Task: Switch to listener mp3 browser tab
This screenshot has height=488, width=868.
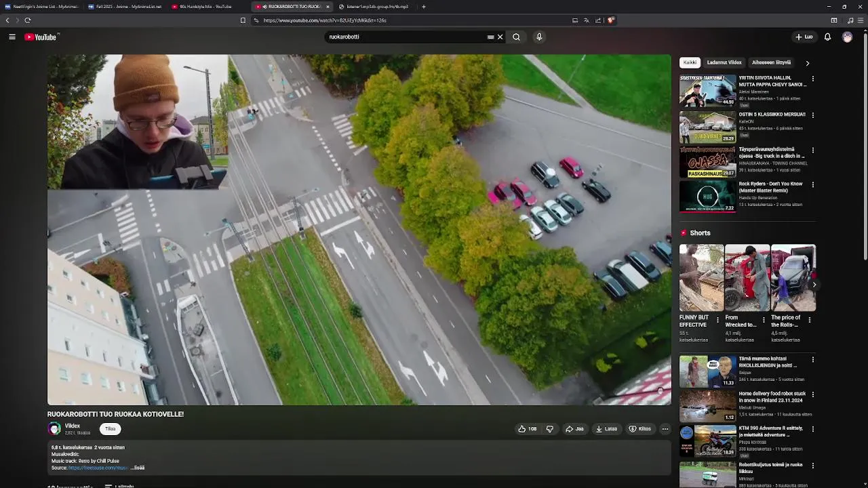Action: [x=374, y=7]
